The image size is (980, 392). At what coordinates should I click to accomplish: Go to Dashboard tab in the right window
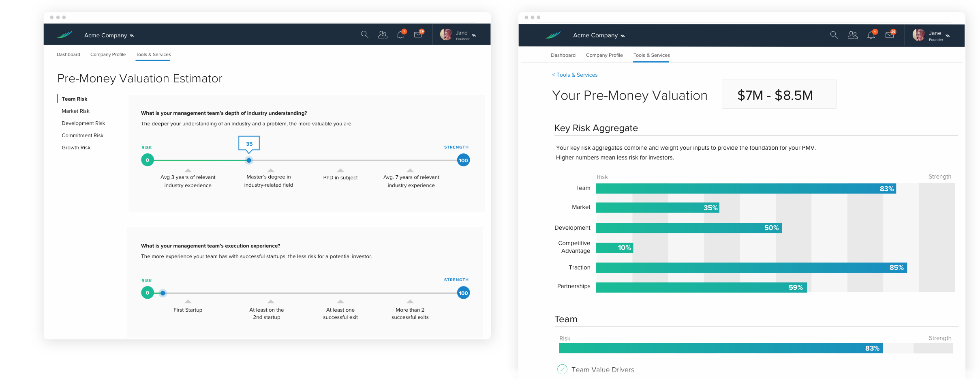[563, 55]
